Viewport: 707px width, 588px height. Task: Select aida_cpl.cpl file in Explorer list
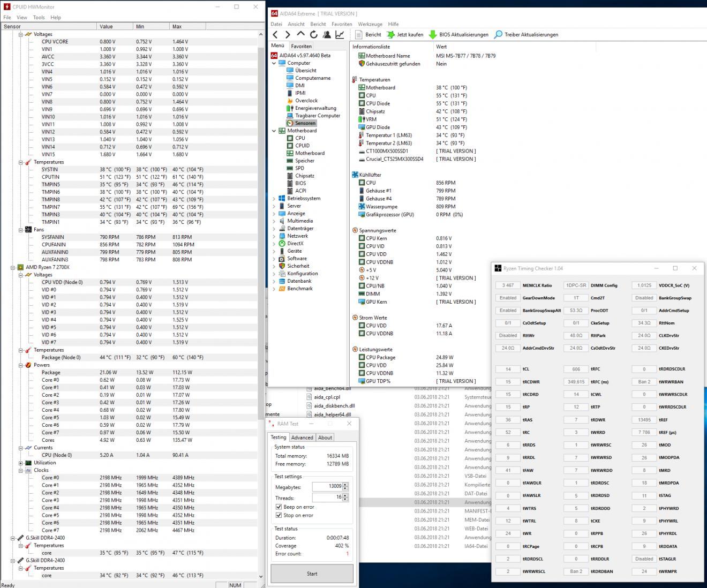click(x=327, y=397)
